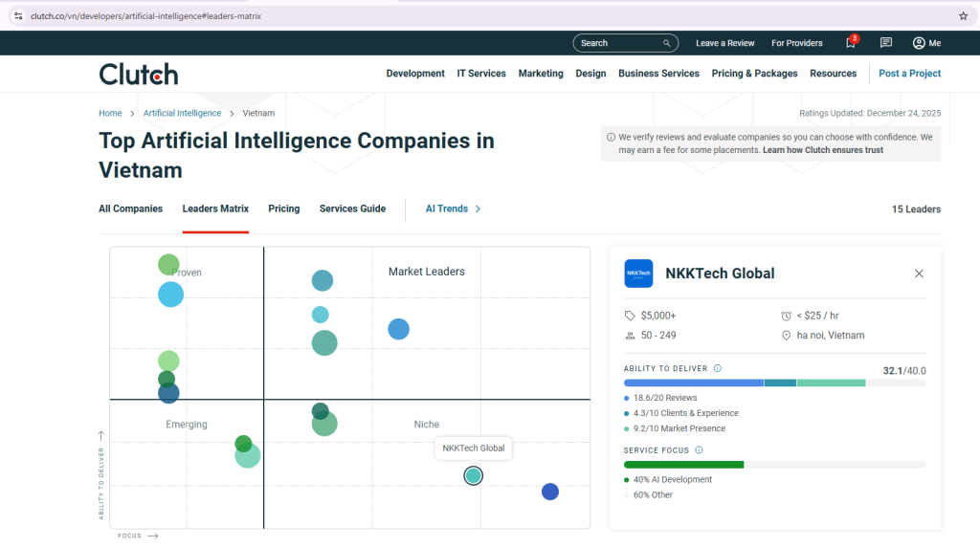Viewport: 980px width, 547px height.
Task: Open the Development navigation menu
Action: click(415, 74)
